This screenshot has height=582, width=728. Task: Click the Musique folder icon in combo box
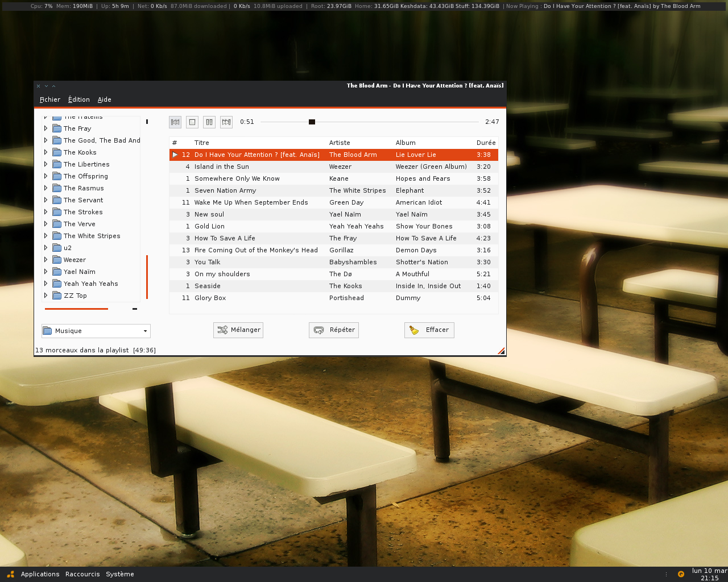coord(48,331)
